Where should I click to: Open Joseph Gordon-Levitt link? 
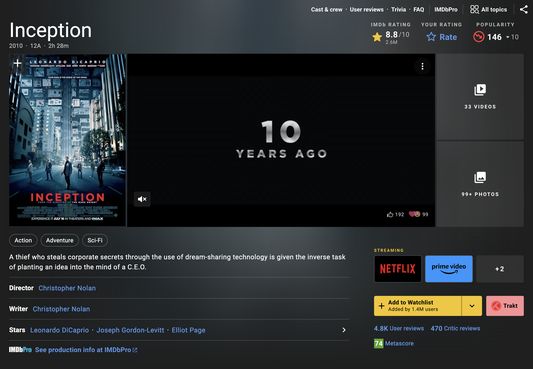pyautogui.click(x=130, y=330)
